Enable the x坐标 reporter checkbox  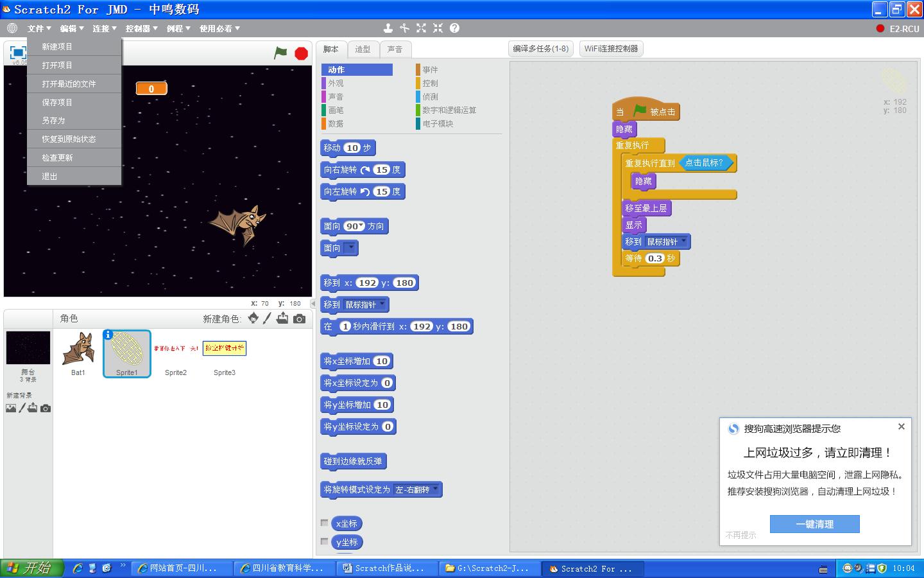click(325, 523)
